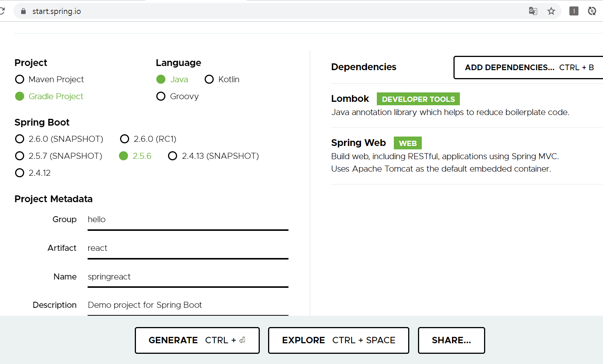Click the dark square extension icon
Image resolution: width=603 pixels, height=364 pixels.
coord(574,11)
